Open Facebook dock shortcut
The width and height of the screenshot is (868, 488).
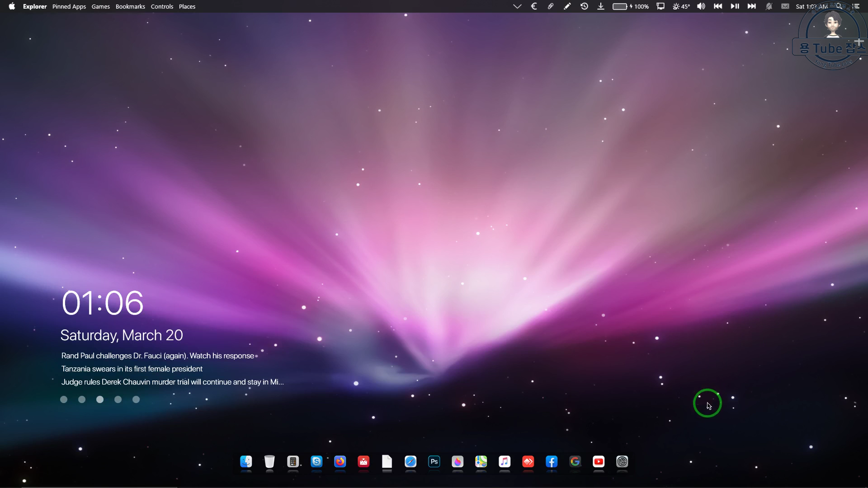click(x=552, y=461)
